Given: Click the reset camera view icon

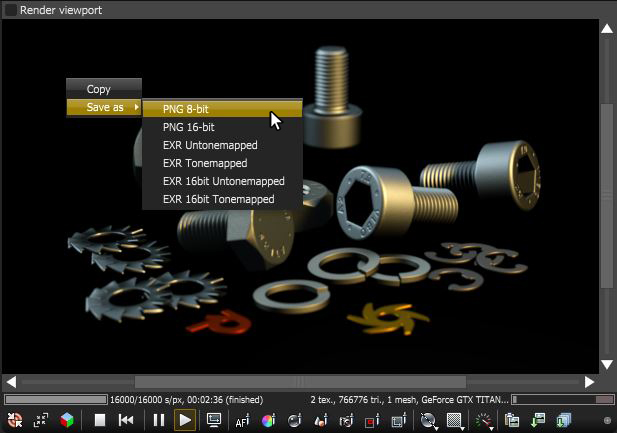Looking at the screenshot, I should [x=41, y=420].
